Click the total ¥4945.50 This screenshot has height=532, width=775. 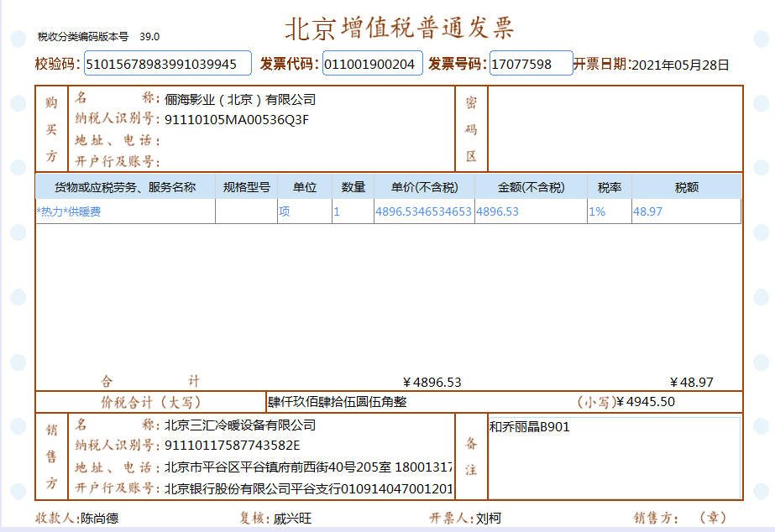[646, 402]
